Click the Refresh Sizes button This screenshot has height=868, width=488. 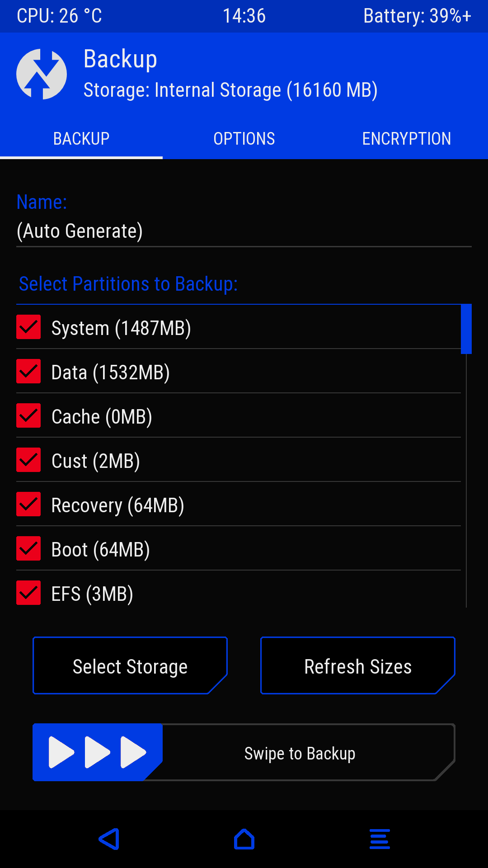(358, 665)
